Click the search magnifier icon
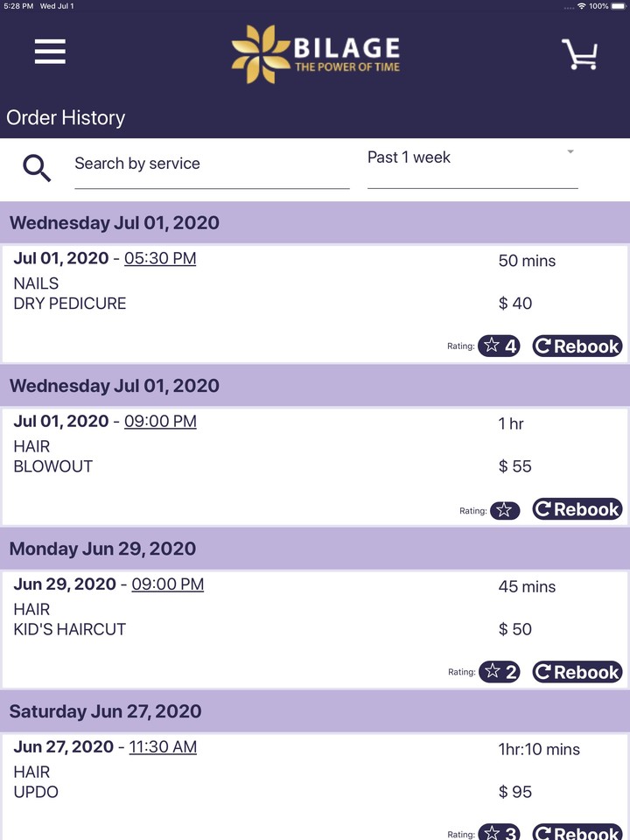Viewport: 630px width, 840px height. point(37,166)
